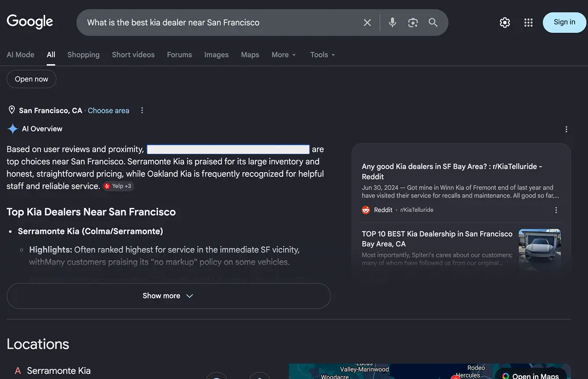588x379 pixels.
Task: Submit search with magnifying glass icon
Action: [x=433, y=23]
